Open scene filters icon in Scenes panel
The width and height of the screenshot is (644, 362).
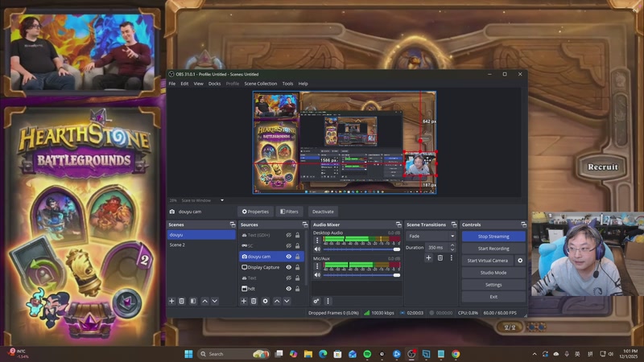193,301
